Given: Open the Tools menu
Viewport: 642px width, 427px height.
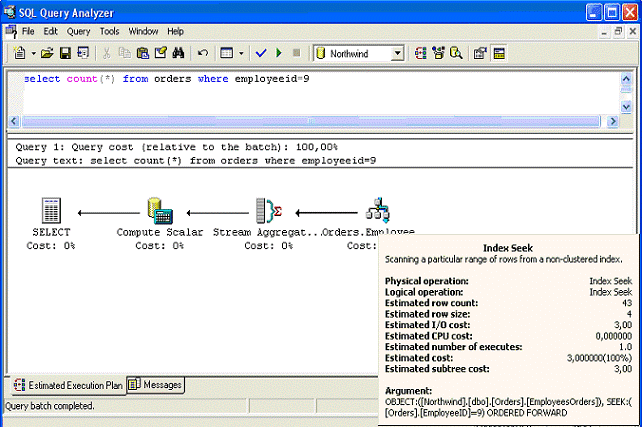Looking at the screenshot, I should pos(109,32).
